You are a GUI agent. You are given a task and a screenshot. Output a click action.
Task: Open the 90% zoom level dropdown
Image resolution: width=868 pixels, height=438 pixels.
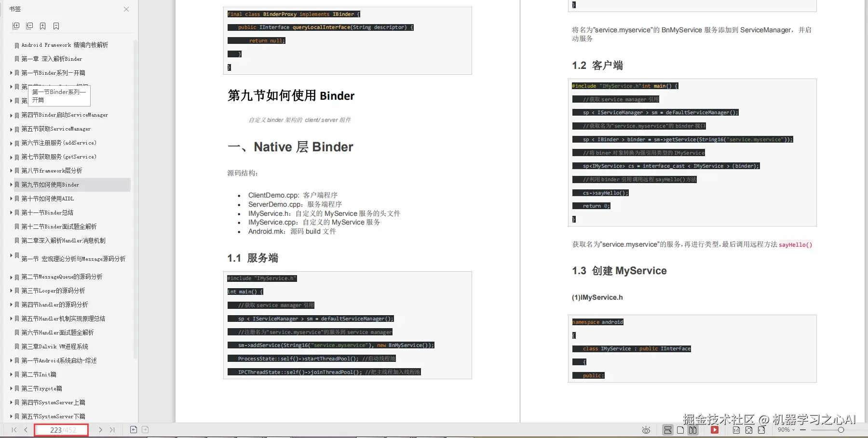[x=786, y=430]
